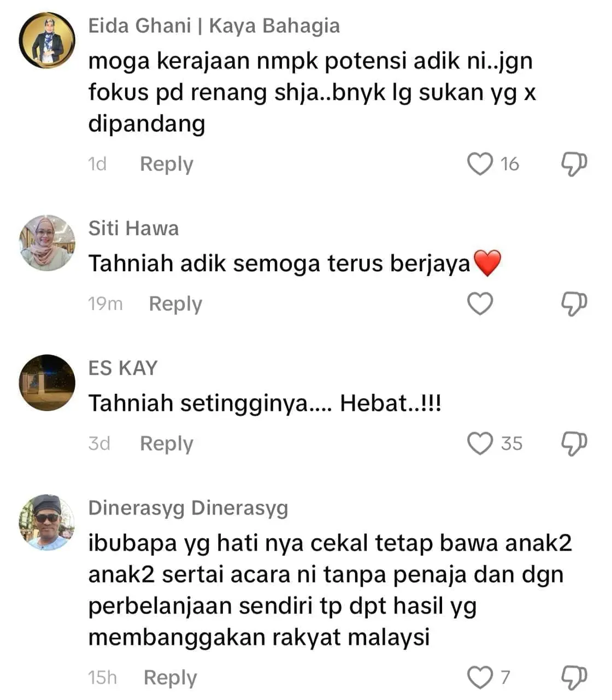This screenshot has height=700, width=612.
Task: Like Siti Hawa's comment
Action: (x=480, y=304)
